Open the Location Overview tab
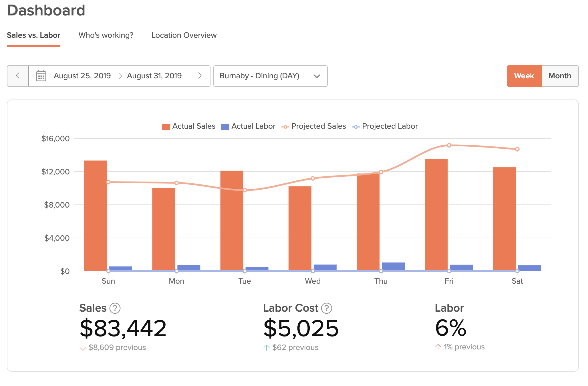 [x=184, y=35]
